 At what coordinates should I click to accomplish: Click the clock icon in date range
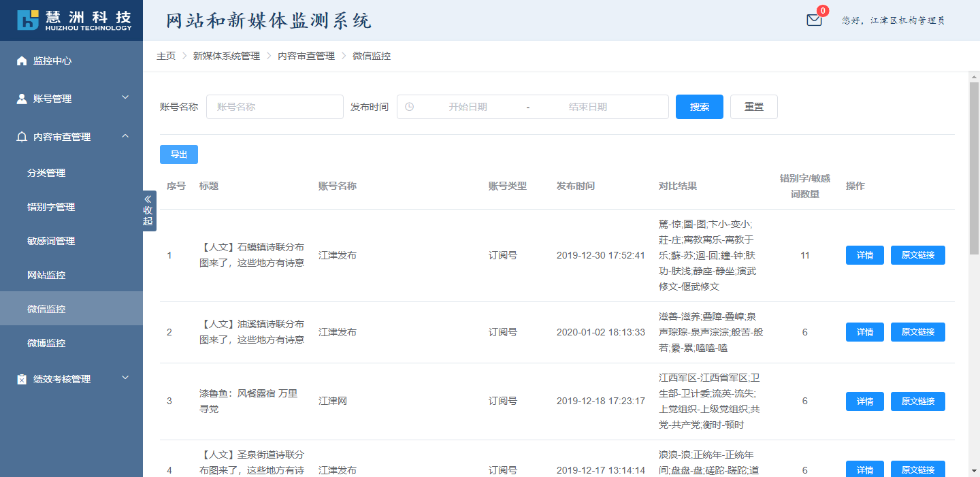409,107
